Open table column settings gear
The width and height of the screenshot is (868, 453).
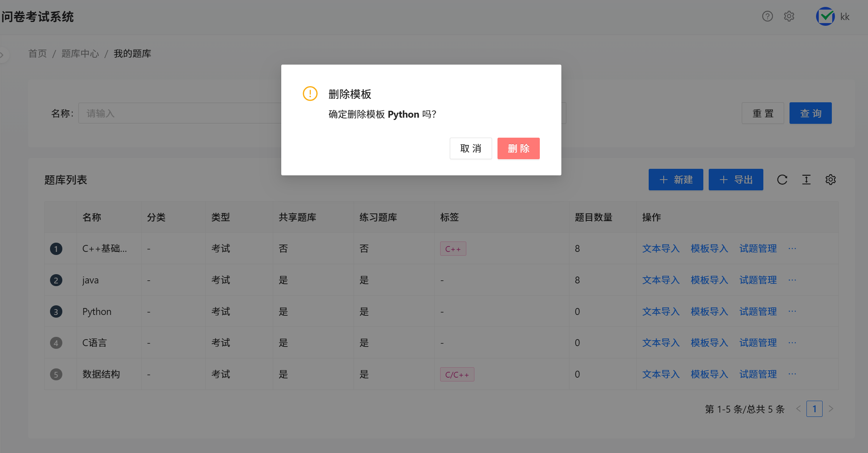(x=830, y=180)
